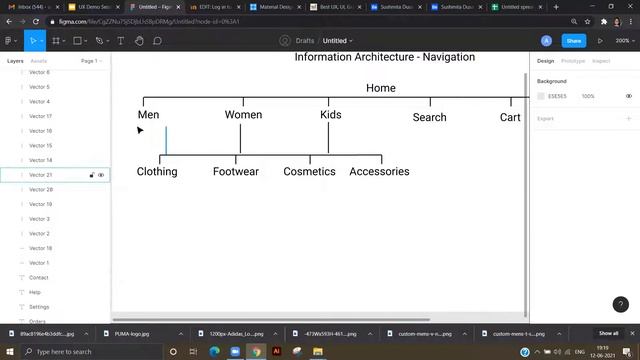Open Microsoft Edge in taskbar

pyautogui.click(x=214, y=351)
